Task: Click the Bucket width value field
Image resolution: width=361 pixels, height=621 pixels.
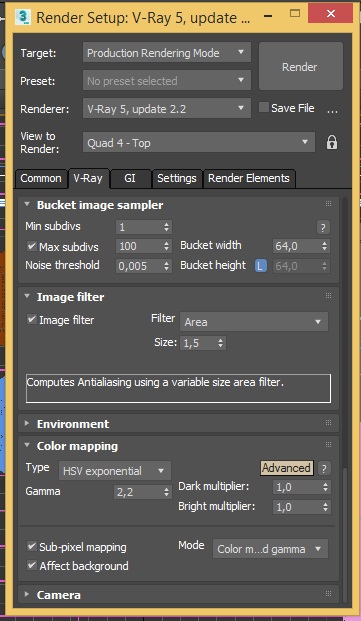Action: click(x=296, y=246)
